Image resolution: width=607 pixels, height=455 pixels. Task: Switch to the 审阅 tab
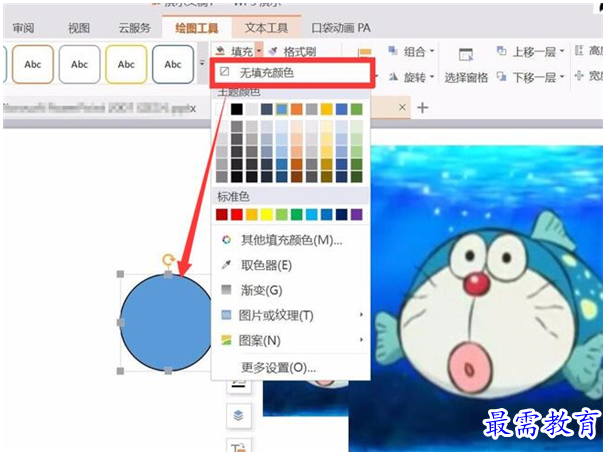point(23,28)
